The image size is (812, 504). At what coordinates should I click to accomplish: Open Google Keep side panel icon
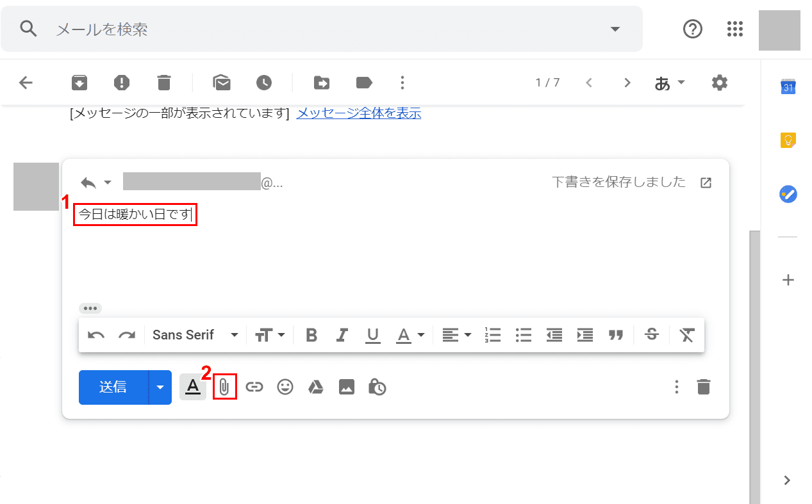pos(788,140)
